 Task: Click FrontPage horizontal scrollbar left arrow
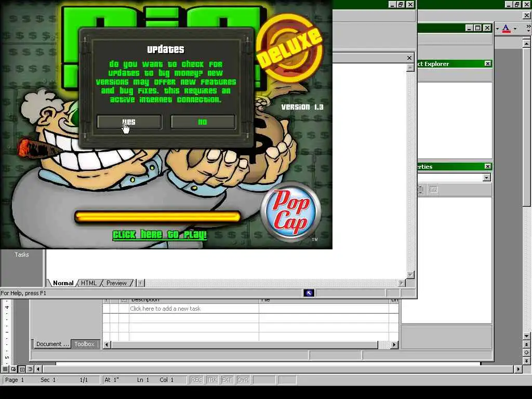(x=141, y=283)
